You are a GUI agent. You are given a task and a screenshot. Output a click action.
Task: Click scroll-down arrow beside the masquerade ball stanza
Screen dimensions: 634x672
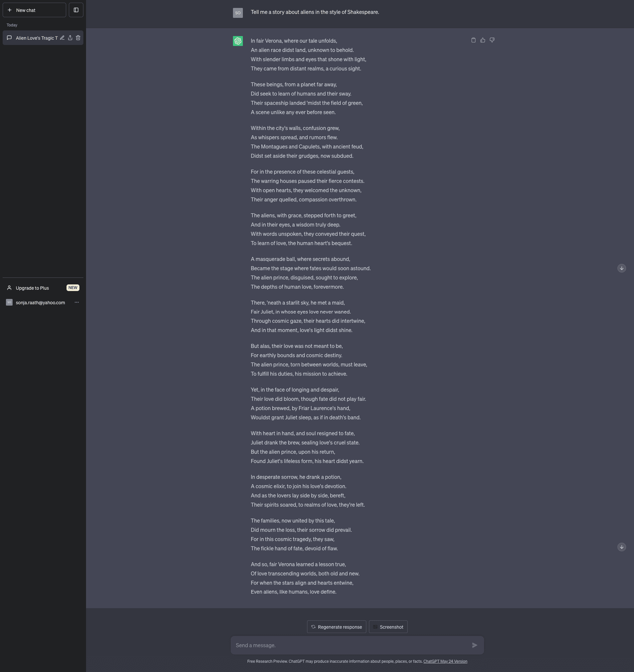(x=621, y=268)
